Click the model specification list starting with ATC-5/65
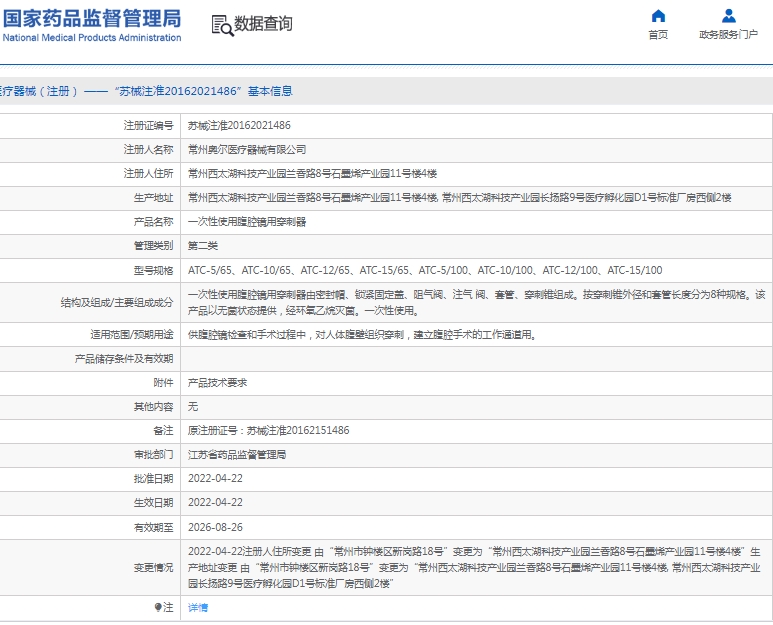Image resolution: width=773 pixels, height=625 pixels. point(425,270)
